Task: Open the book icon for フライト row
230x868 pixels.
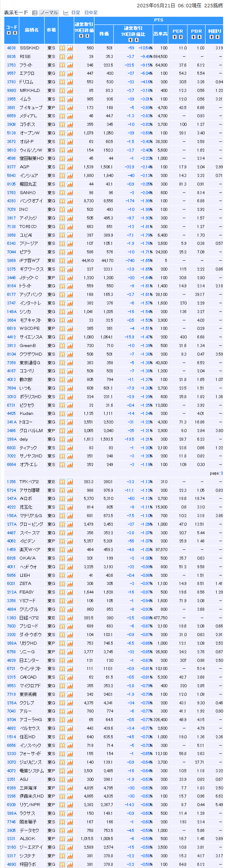Action: 62,65
